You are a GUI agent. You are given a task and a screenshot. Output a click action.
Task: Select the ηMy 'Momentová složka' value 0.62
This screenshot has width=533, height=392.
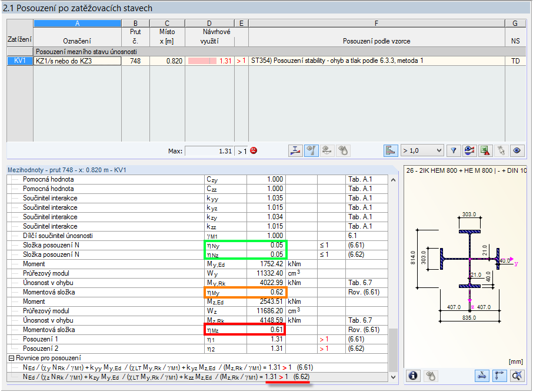266,292
